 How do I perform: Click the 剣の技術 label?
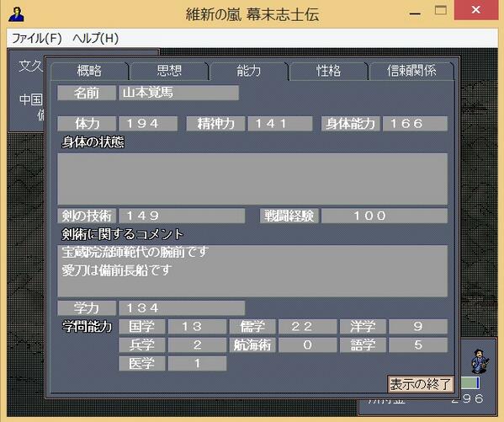87,216
